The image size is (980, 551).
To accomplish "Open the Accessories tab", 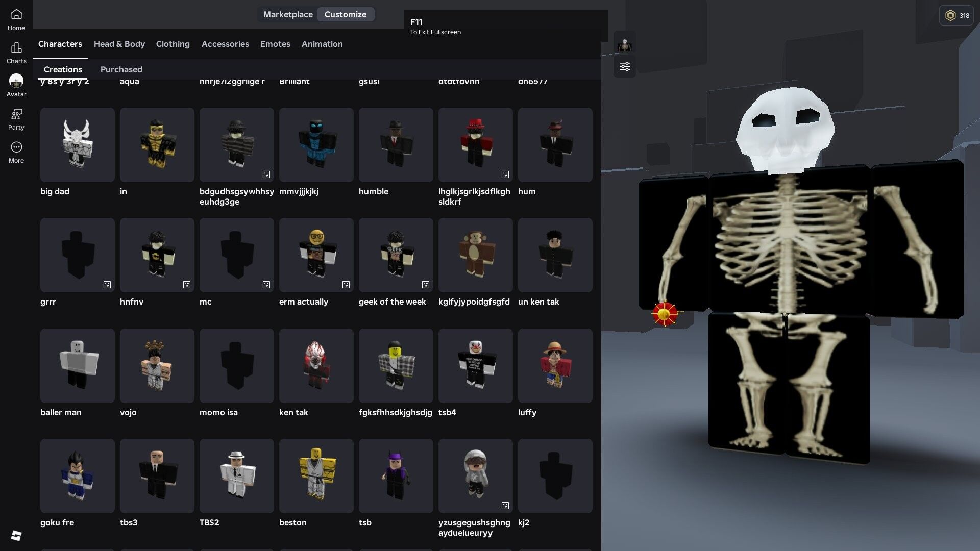I will (x=225, y=44).
